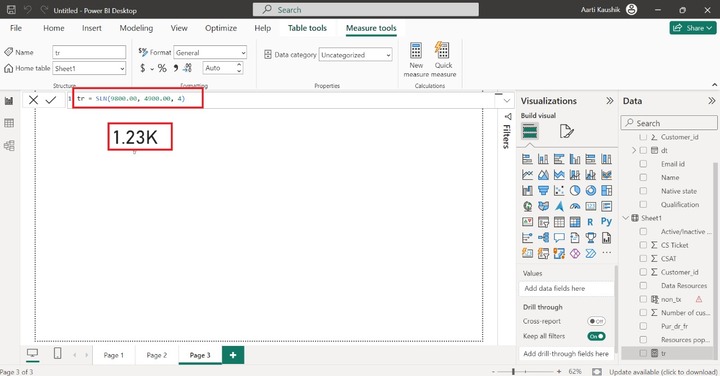
Task: Select the map globe visual
Action: click(x=528, y=207)
